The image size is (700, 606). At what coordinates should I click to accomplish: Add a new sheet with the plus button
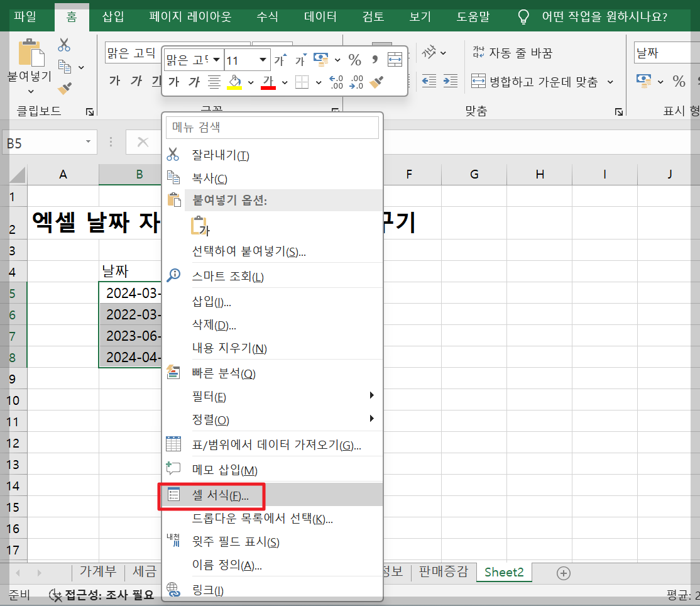(x=563, y=573)
